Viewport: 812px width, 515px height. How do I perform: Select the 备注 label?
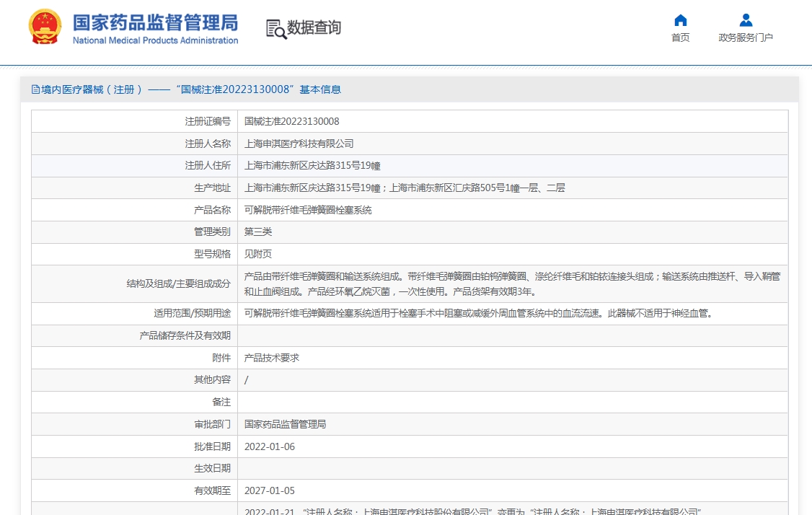point(221,402)
